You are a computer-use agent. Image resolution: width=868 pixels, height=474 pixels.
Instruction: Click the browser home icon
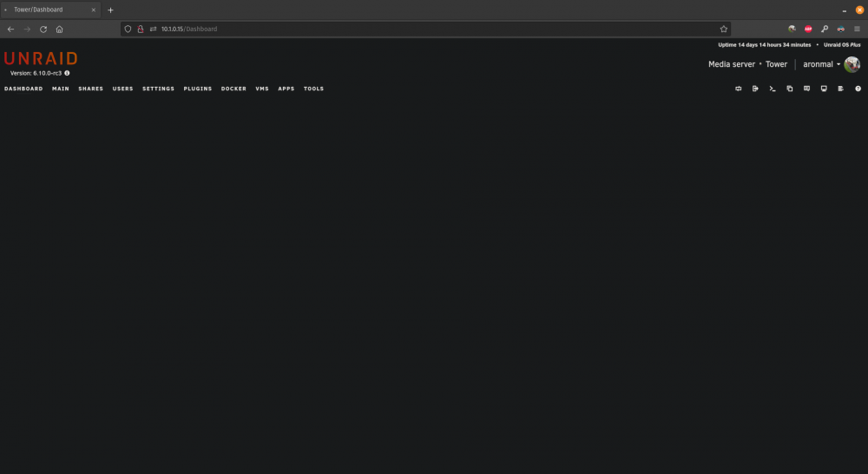click(x=59, y=30)
